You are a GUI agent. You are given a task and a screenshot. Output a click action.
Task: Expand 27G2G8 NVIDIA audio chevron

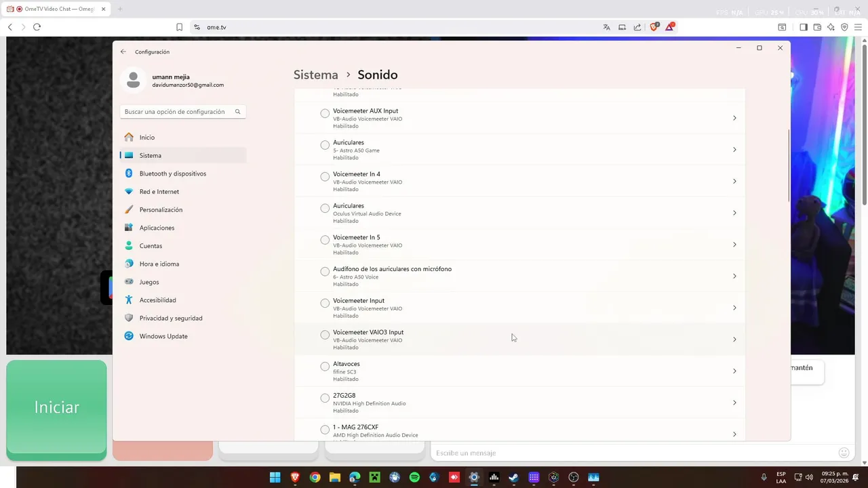coord(734,403)
